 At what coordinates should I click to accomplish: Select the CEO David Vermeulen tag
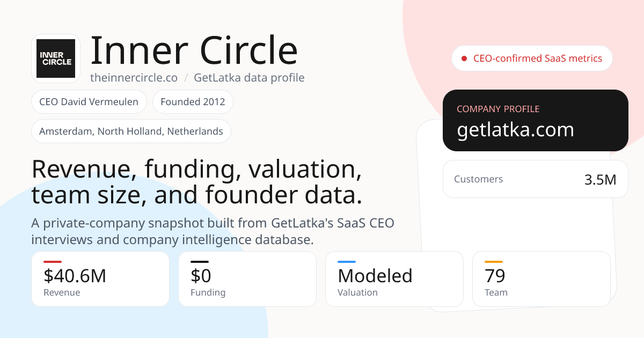click(89, 102)
